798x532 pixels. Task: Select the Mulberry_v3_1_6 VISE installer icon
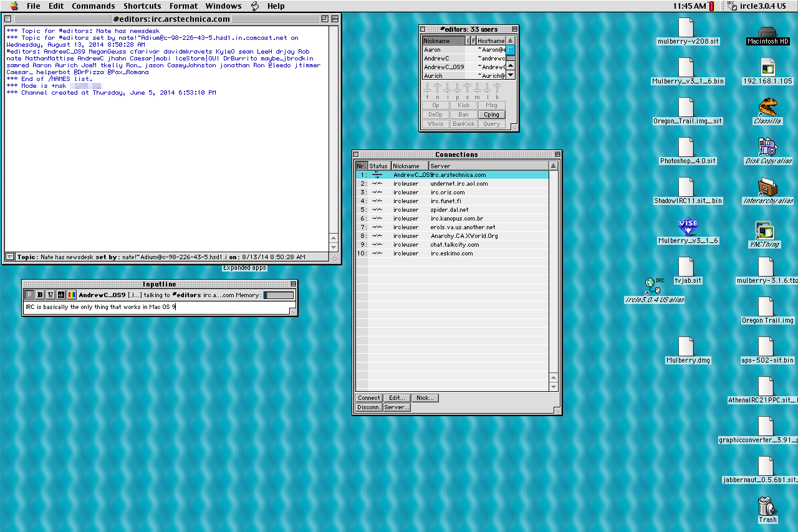pos(688,231)
